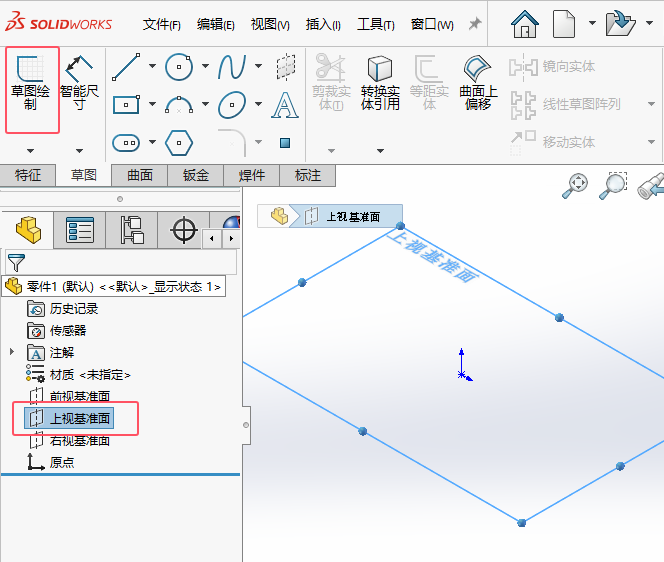
Task: Select the Line sketch tool
Action: tap(126, 66)
